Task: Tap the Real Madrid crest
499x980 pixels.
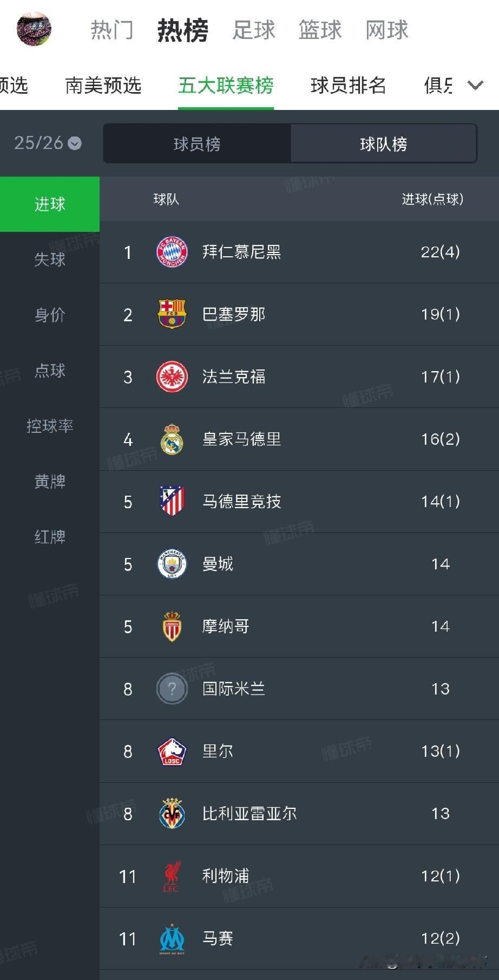Action: [172, 439]
